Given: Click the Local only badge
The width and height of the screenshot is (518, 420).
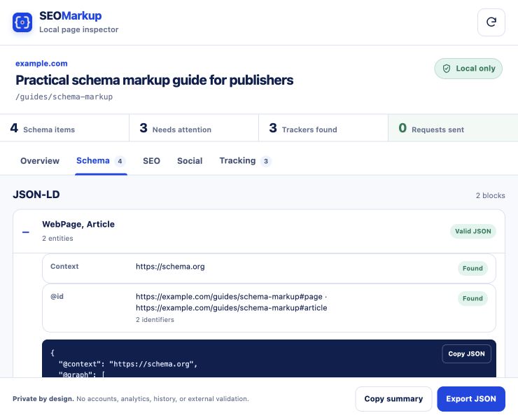Looking at the screenshot, I should coord(468,69).
